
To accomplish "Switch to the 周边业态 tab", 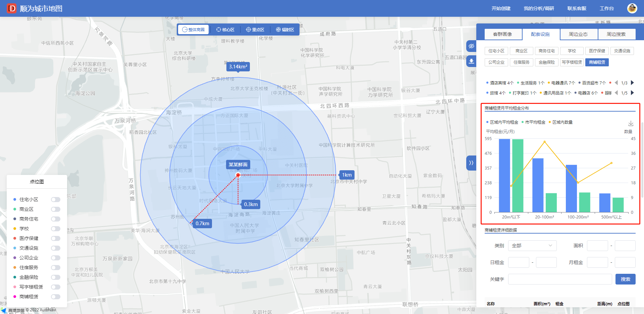I will 578,34.
